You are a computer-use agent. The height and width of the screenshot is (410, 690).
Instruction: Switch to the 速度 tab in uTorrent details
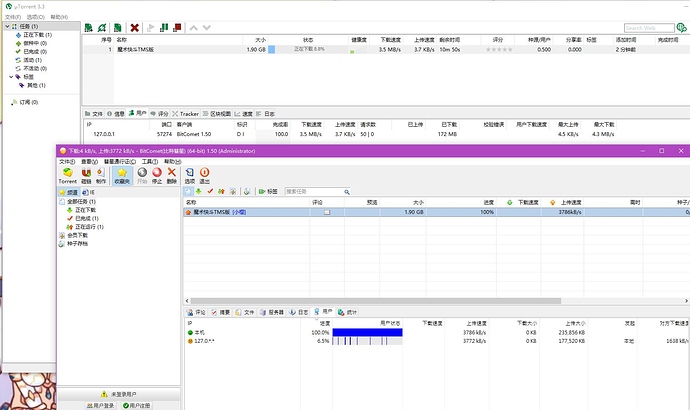tap(244, 113)
